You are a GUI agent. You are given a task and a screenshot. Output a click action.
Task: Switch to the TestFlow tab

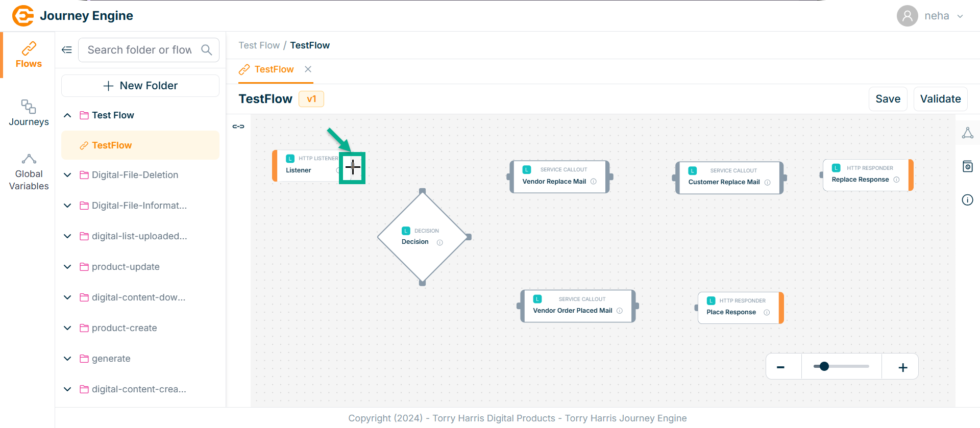[x=274, y=69]
